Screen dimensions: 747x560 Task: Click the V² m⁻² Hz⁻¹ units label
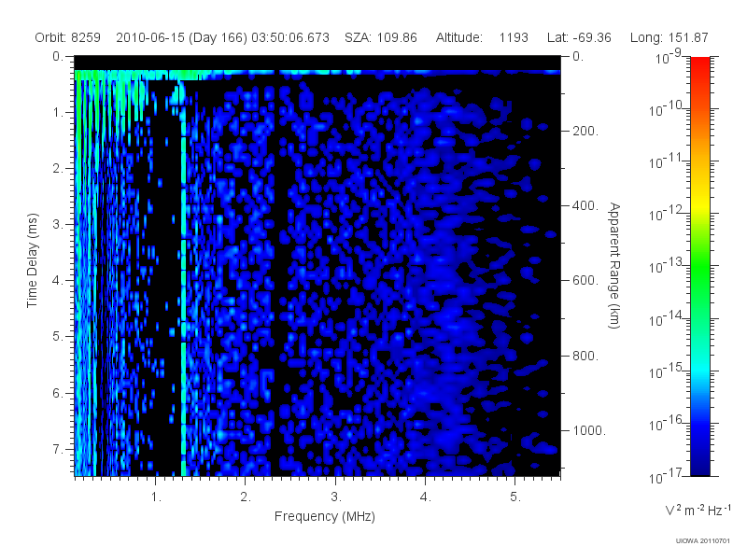698,510
